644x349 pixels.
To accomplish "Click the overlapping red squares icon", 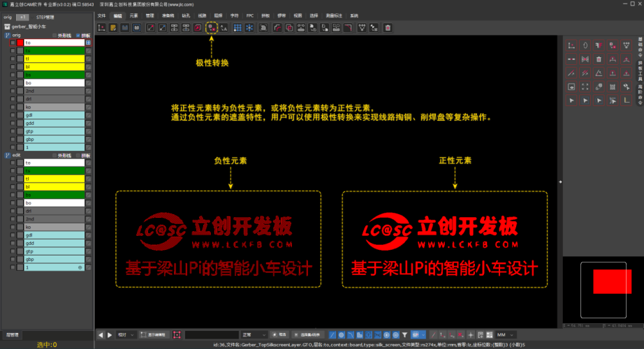I will point(289,27).
